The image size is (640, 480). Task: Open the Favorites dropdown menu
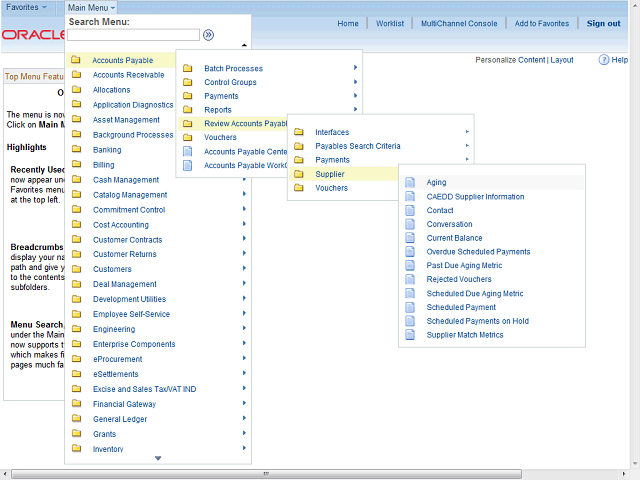pos(27,7)
